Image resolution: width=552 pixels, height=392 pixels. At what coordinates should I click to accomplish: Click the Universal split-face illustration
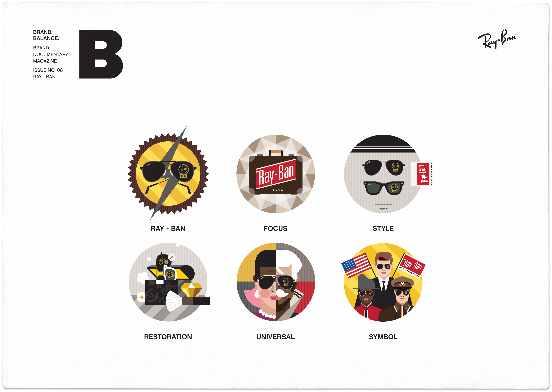coord(276,282)
